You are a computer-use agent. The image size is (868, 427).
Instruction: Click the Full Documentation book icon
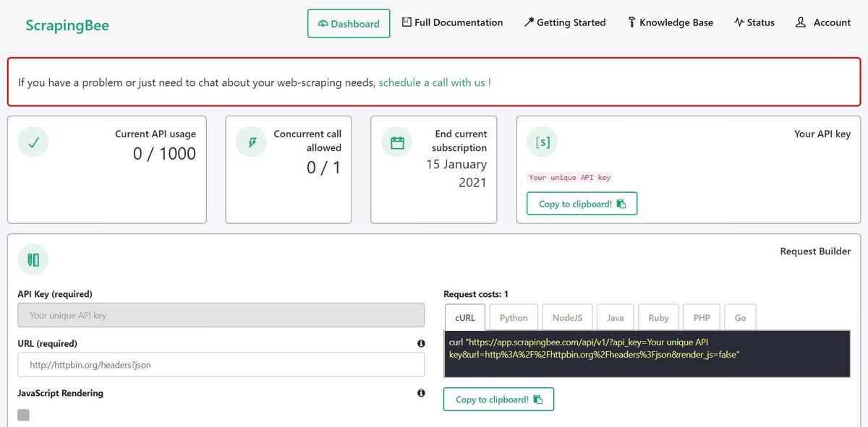pyautogui.click(x=407, y=22)
